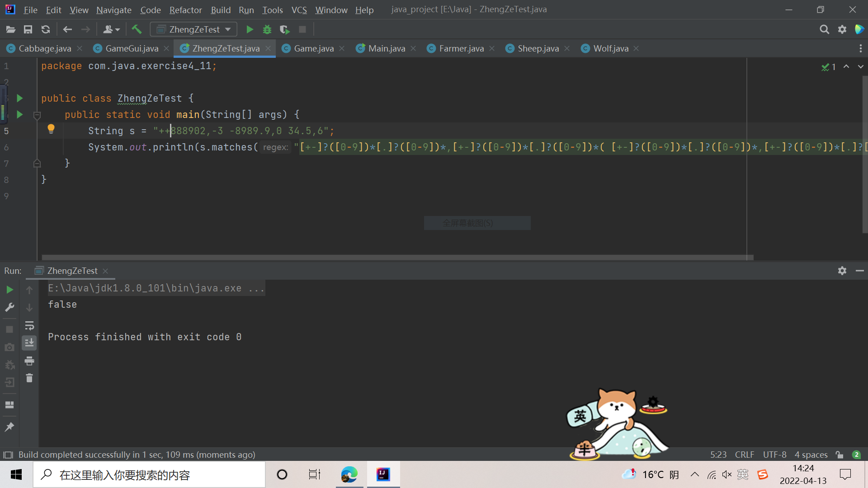This screenshot has width=868, height=488.
Task: Click the print icon in Run panel
Action: [x=29, y=361]
